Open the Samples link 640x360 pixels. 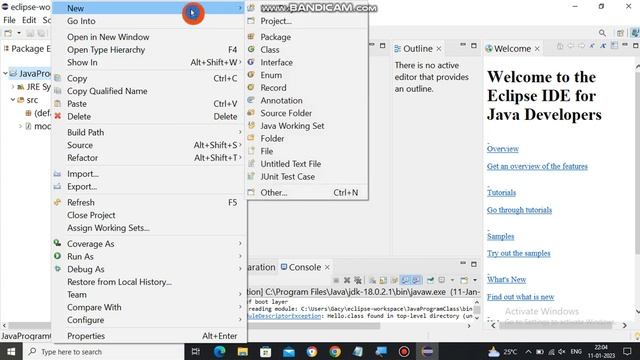click(500, 236)
